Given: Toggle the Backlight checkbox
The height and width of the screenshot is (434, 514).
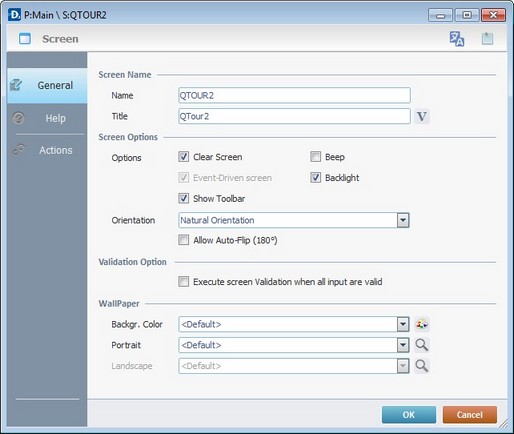Looking at the screenshot, I should [315, 177].
